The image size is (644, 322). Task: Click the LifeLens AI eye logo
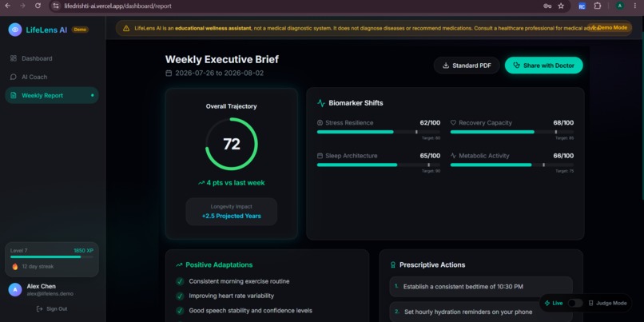(15, 30)
